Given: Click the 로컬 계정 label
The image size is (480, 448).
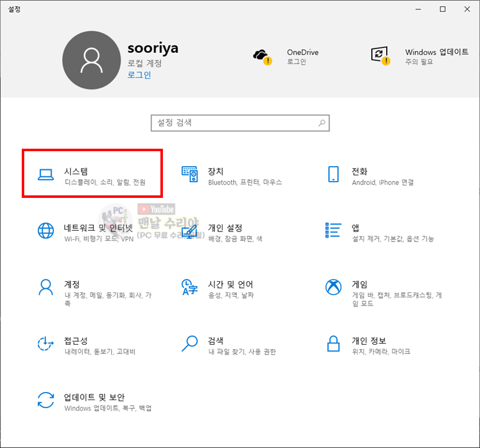Looking at the screenshot, I should pyautogui.click(x=144, y=63).
